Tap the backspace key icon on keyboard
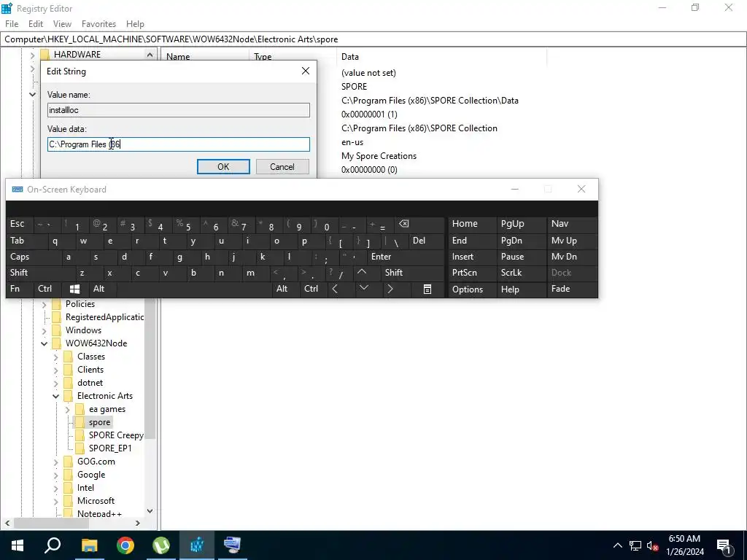 (404, 224)
